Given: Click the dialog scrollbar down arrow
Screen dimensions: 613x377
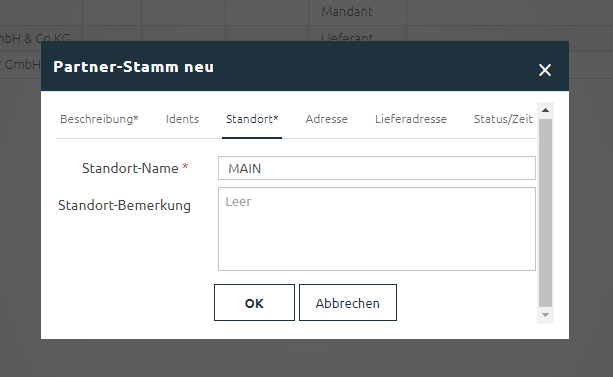Looking at the screenshot, I should click(x=545, y=315).
